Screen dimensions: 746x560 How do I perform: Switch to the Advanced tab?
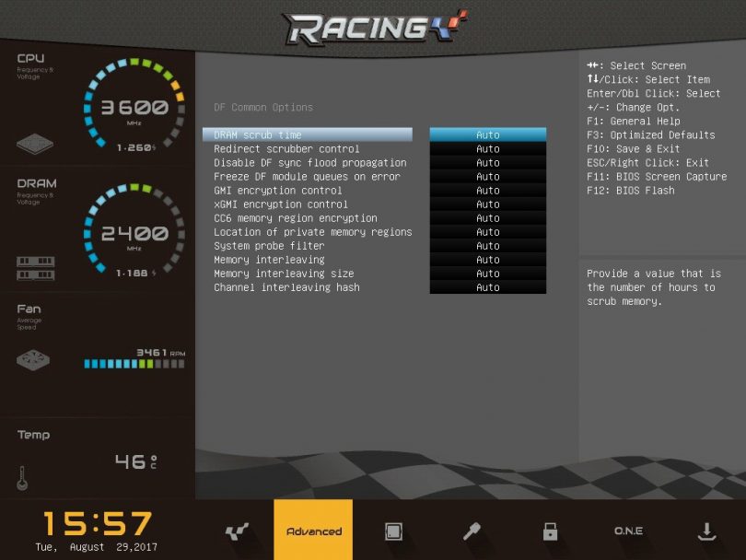[x=313, y=531]
